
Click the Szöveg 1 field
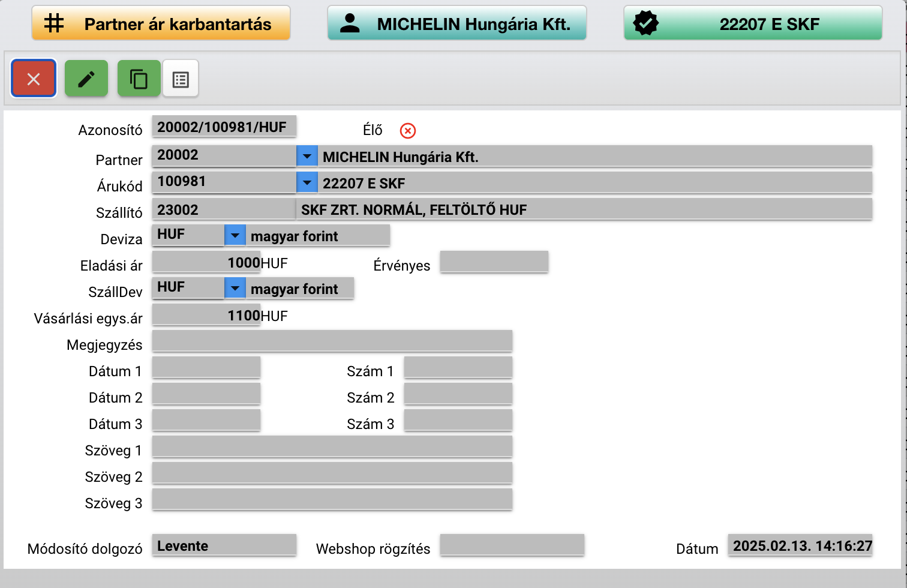coord(332,446)
